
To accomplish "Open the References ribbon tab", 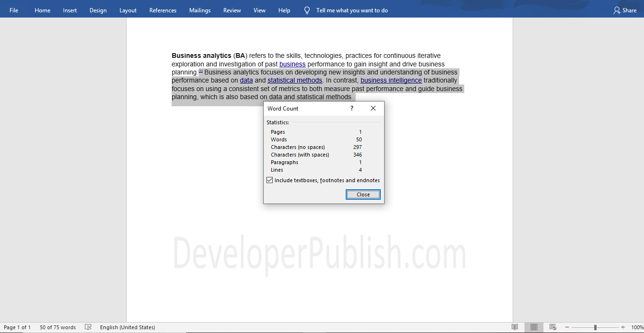I will [163, 10].
